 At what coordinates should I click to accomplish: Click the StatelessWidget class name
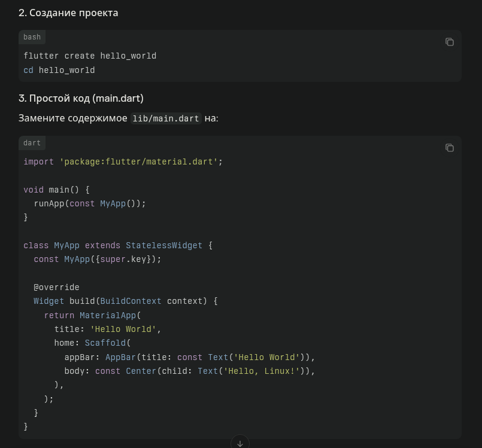tap(164, 245)
